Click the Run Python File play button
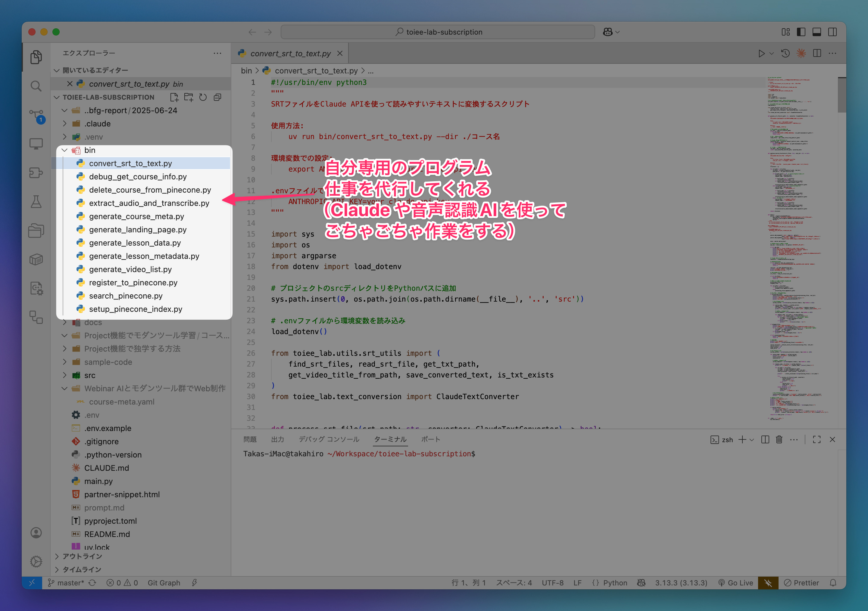Screen dimensions: 868x611 (761, 54)
